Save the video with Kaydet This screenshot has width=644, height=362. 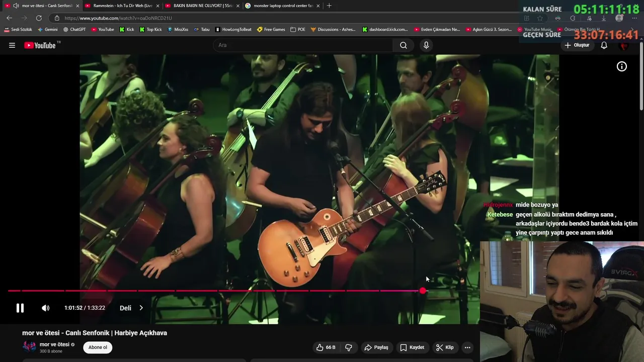pyautogui.click(x=412, y=347)
